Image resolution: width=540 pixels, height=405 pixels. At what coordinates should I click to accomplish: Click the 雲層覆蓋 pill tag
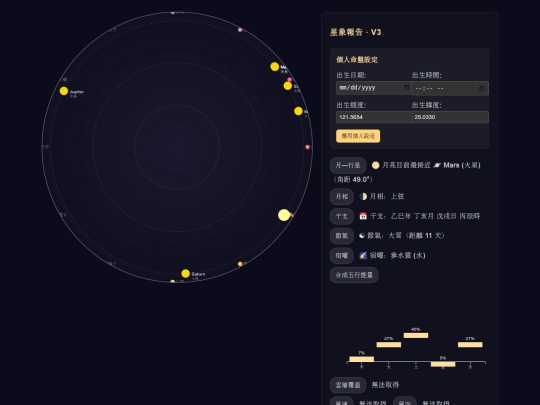(348, 385)
